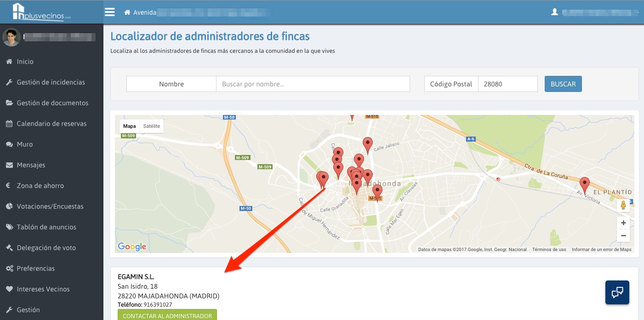This screenshot has height=320, width=644.
Task: Toggle the hamburger menu in top bar
Action: [109, 12]
